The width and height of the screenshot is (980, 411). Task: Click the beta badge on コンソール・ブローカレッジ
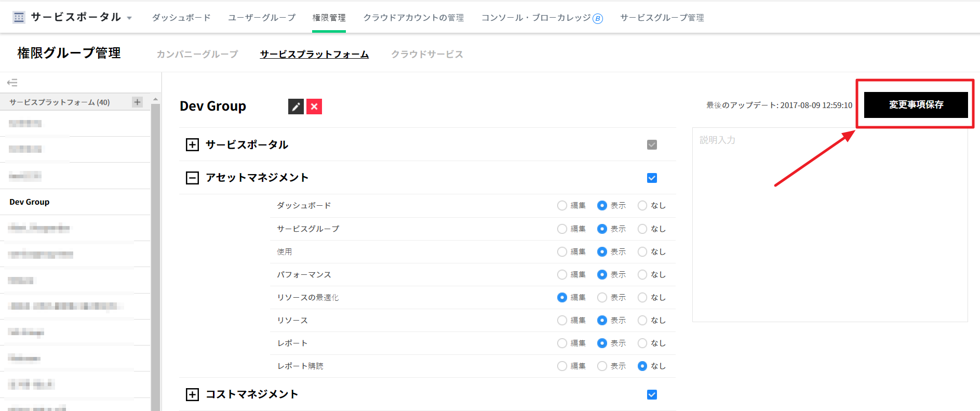click(598, 19)
